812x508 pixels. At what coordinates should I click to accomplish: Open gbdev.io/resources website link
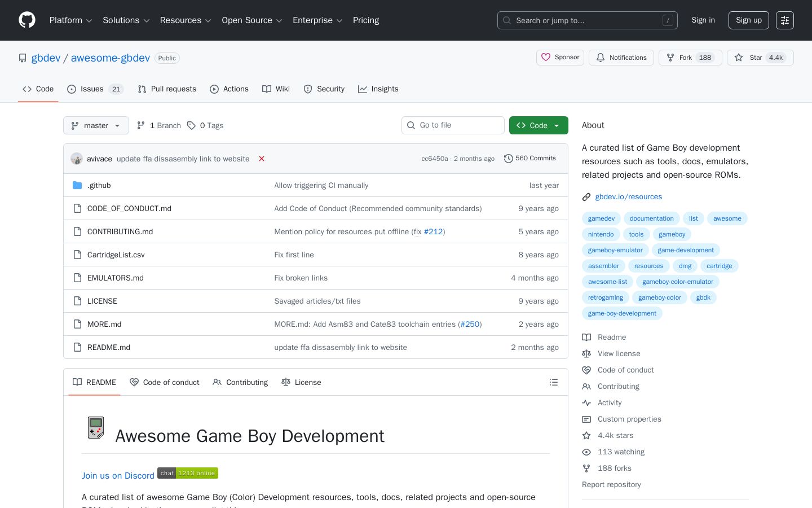(x=629, y=197)
